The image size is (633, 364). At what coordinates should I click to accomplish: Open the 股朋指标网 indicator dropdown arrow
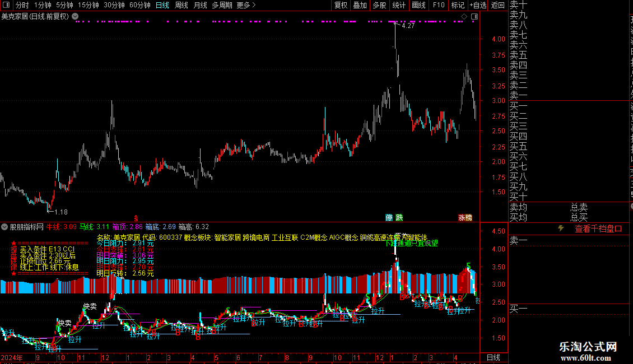coord(4,227)
